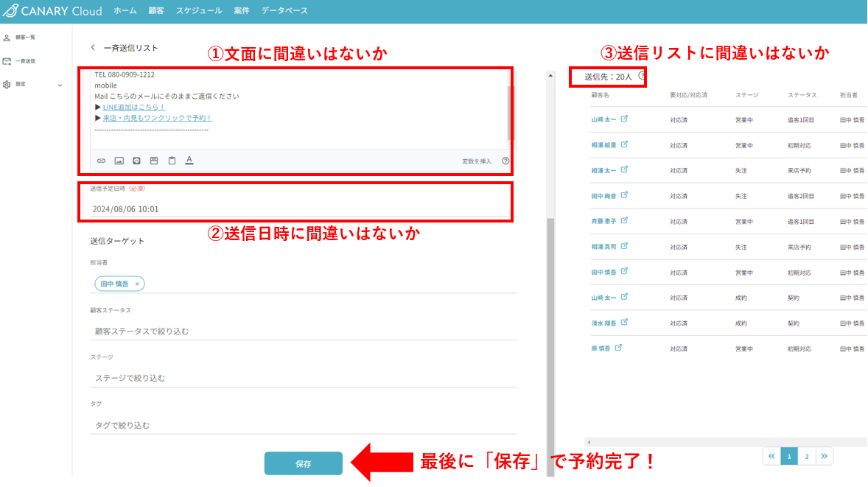Click the LINE chat bubble icon in editor toolbar
868x487 pixels.
tap(137, 161)
